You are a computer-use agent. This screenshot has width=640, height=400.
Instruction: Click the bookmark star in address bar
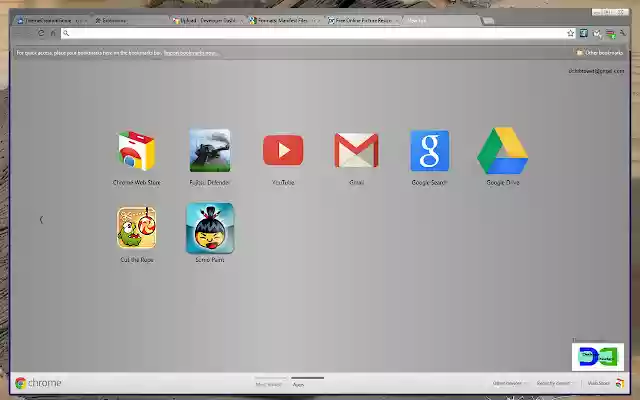570,33
